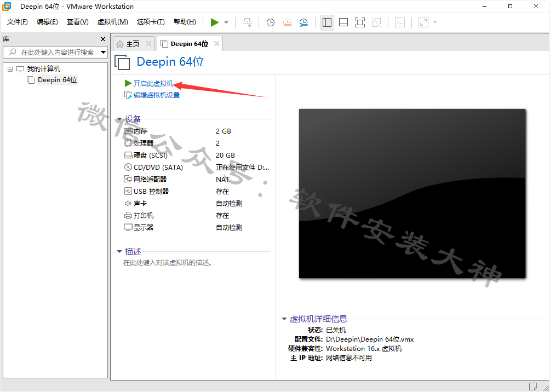Image resolution: width=550 pixels, height=392 pixels.
Task: Click the 声卡 sound card icon
Action: tap(128, 203)
